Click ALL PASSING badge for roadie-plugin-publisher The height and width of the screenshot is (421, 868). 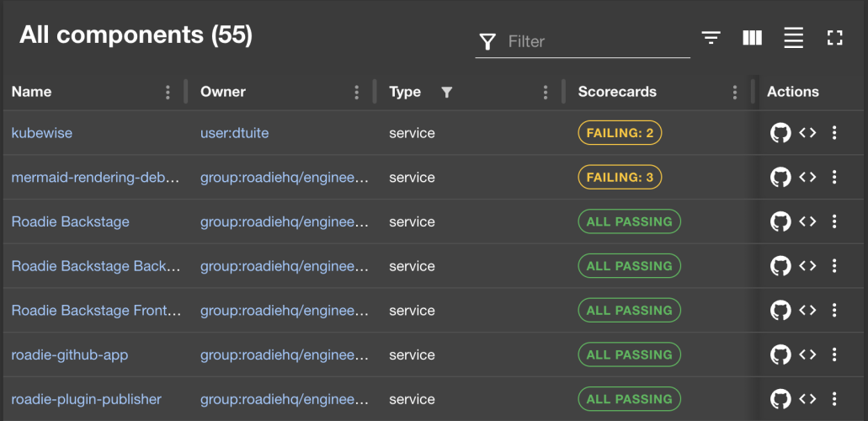(x=630, y=399)
